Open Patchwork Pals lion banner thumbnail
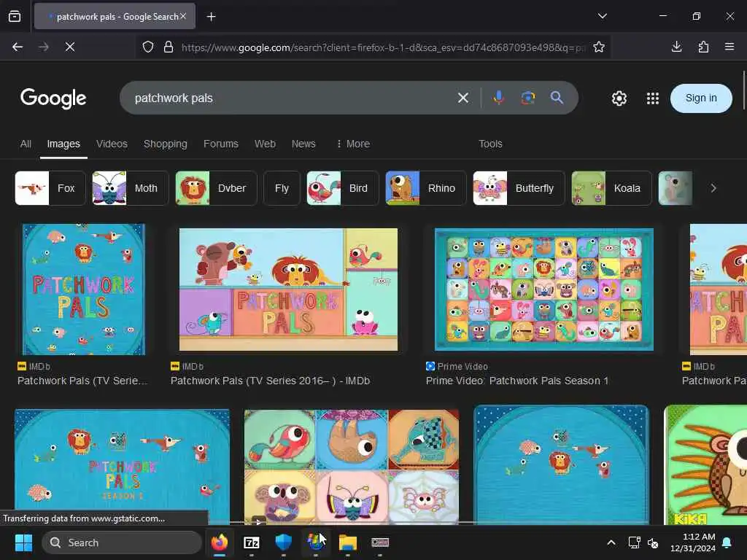This screenshot has width=747, height=560. (288, 289)
